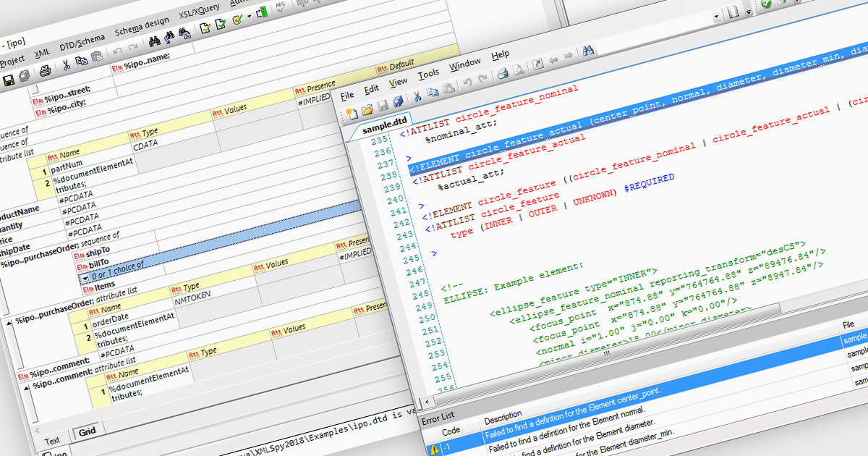Click the New file icon in DTD editor
Image resolution: width=868 pixels, height=456 pixels.
[352, 113]
